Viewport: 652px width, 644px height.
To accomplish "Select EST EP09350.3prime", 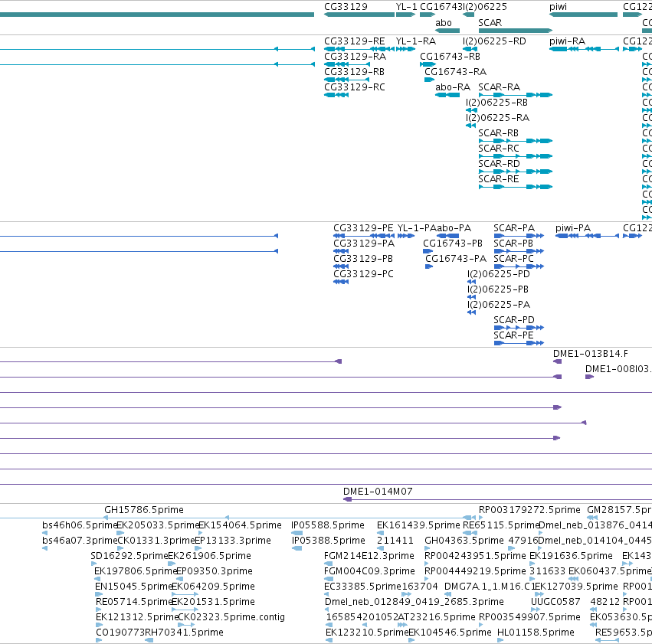I will pos(179,579).
